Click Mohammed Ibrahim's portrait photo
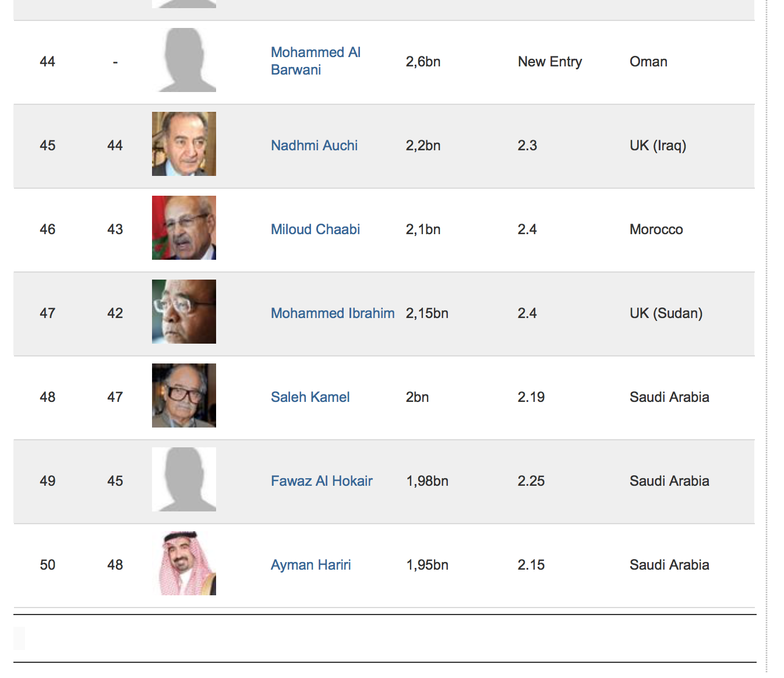 coord(184,312)
